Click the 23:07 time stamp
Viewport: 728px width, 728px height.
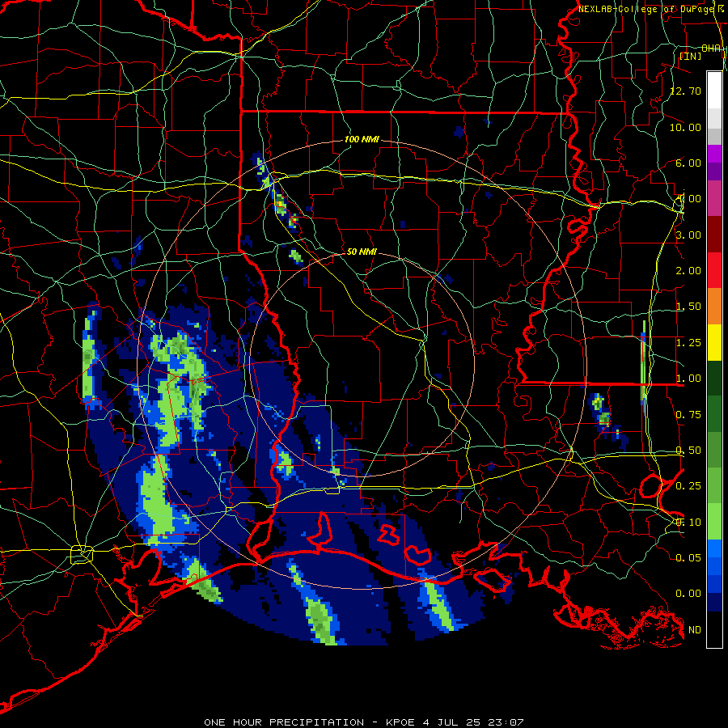[506, 722]
